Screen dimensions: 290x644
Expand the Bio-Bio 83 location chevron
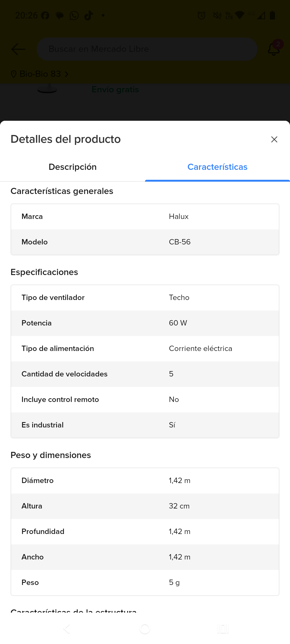coord(67,74)
